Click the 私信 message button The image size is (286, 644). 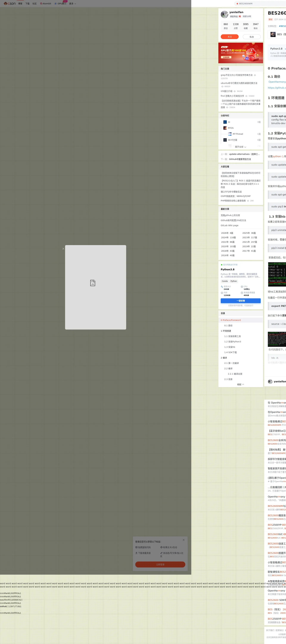click(x=252, y=37)
